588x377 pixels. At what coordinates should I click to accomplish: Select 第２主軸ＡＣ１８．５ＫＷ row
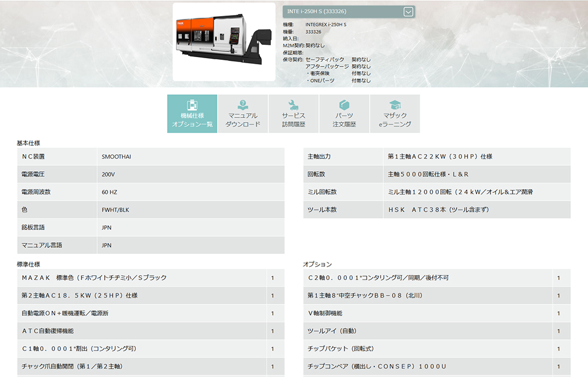151,296
